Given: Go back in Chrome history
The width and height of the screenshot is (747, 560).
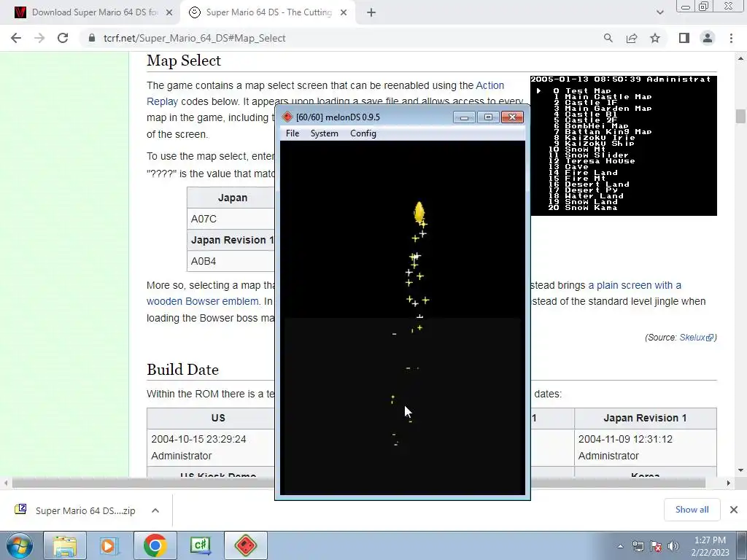Looking at the screenshot, I should coord(16,38).
